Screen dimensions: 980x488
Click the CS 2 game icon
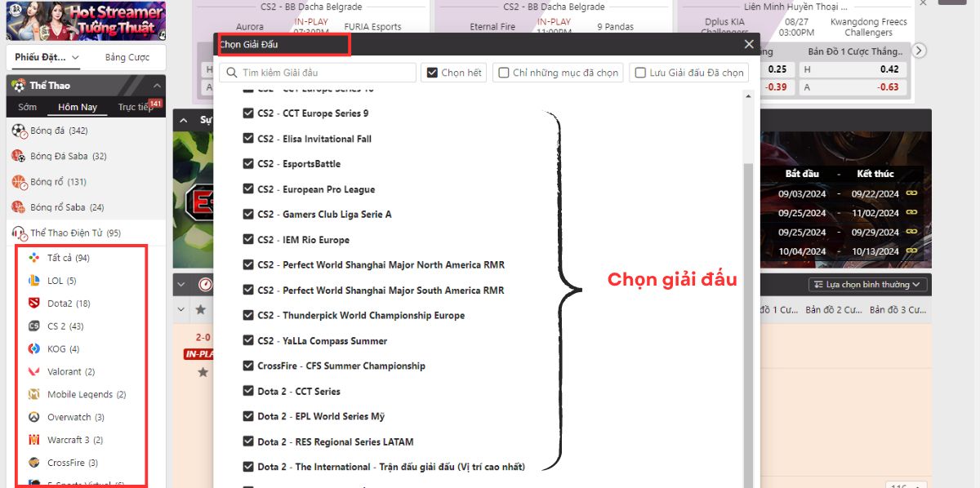(33, 326)
